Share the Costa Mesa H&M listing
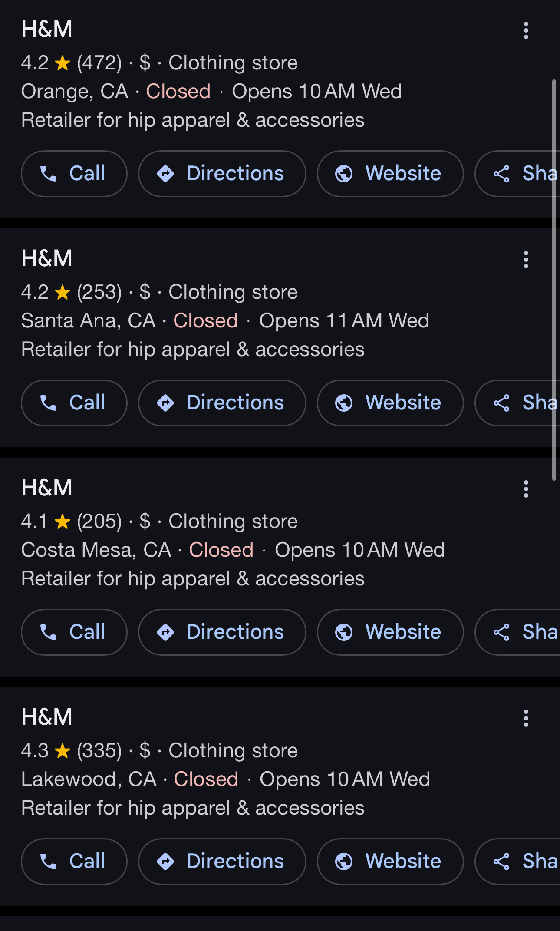Viewport: 560px width, 931px height. point(521,632)
